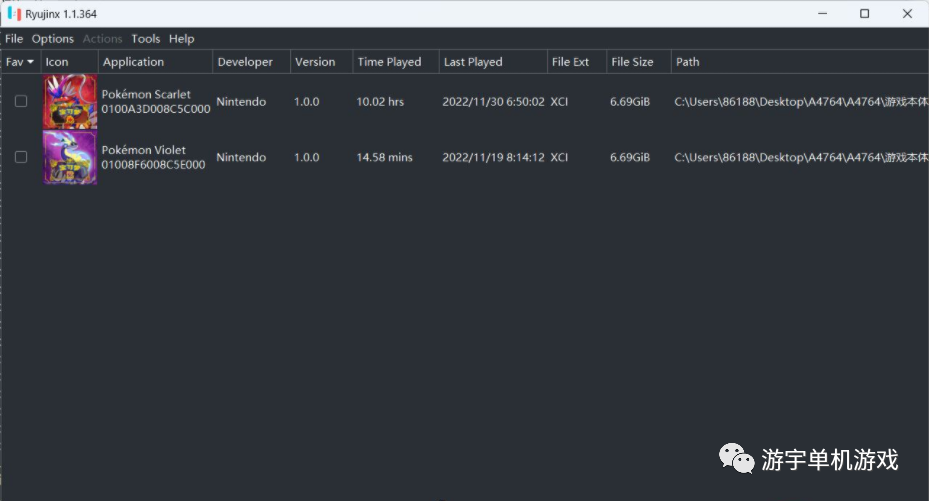Sort by File Ext column header
This screenshot has height=501, width=929.
point(577,62)
